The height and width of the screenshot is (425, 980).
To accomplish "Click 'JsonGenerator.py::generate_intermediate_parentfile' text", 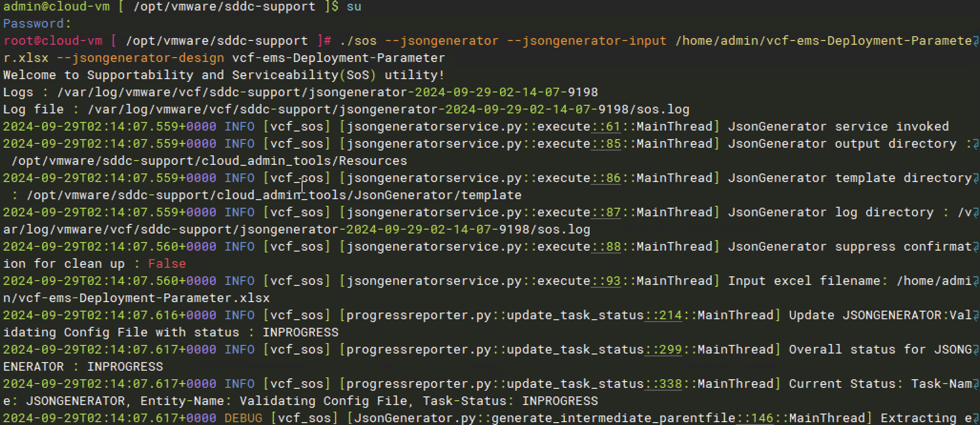I will (545, 418).
